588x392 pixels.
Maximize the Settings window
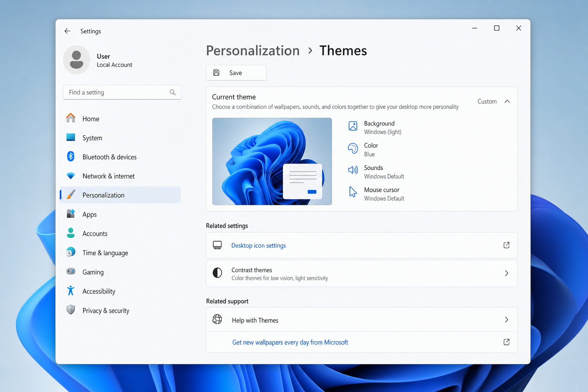click(x=497, y=28)
